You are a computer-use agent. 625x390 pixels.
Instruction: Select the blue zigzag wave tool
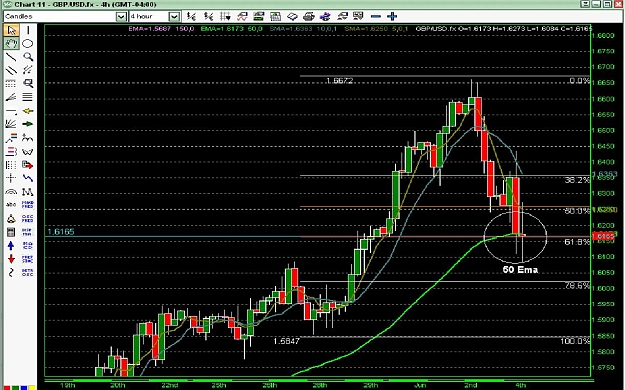[x=28, y=178]
